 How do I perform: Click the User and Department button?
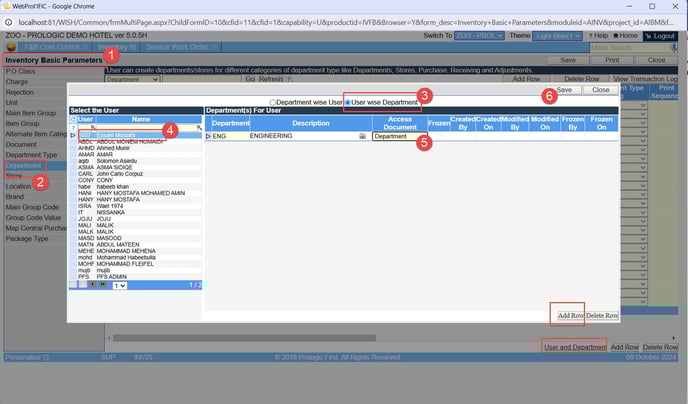click(x=574, y=347)
